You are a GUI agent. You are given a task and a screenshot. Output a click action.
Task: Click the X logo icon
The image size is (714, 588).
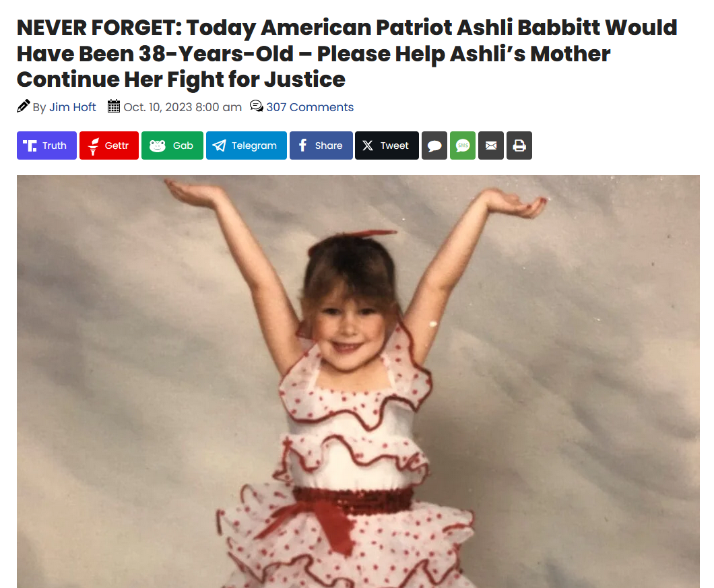[x=368, y=145]
